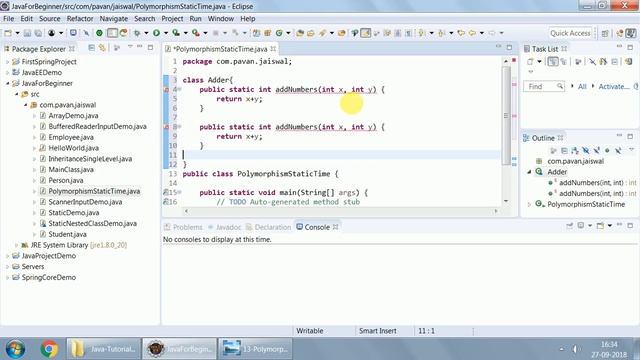The height and width of the screenshot is (360, 640).
Task: Click the New Java Class green C icon
Action: [279, 33]
